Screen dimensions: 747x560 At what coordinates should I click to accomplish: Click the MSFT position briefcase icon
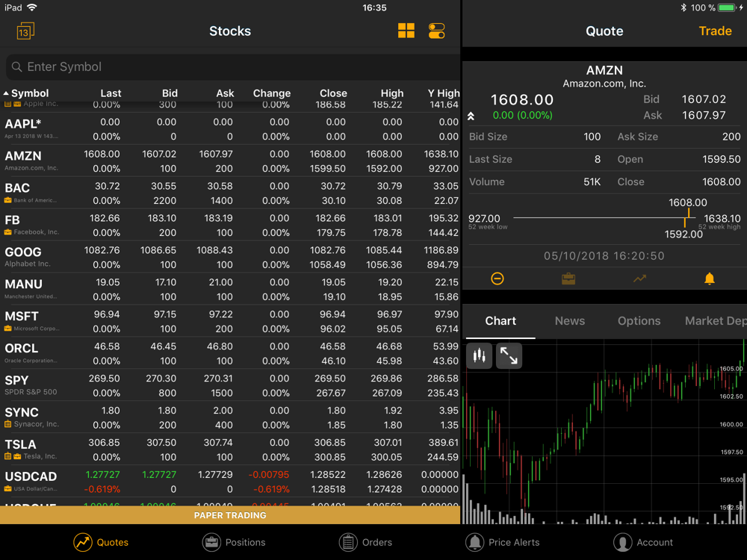point(7,328)
